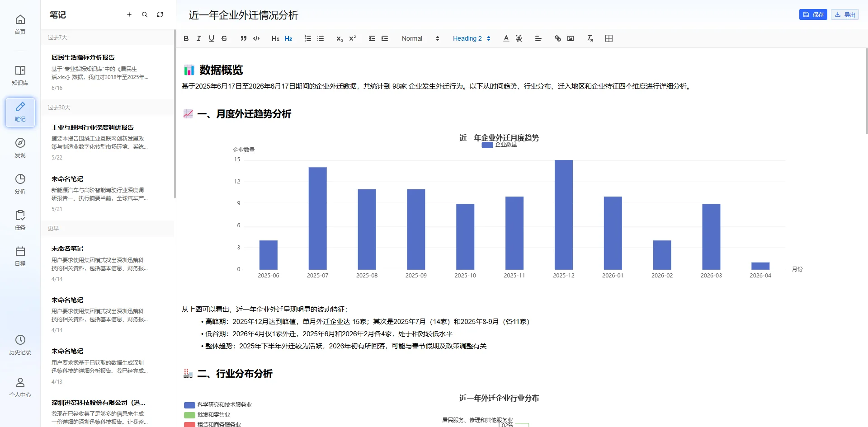This screenshot has width=868, height=427.
Task: Clear text formatting
Action: (x=590, y=38)
